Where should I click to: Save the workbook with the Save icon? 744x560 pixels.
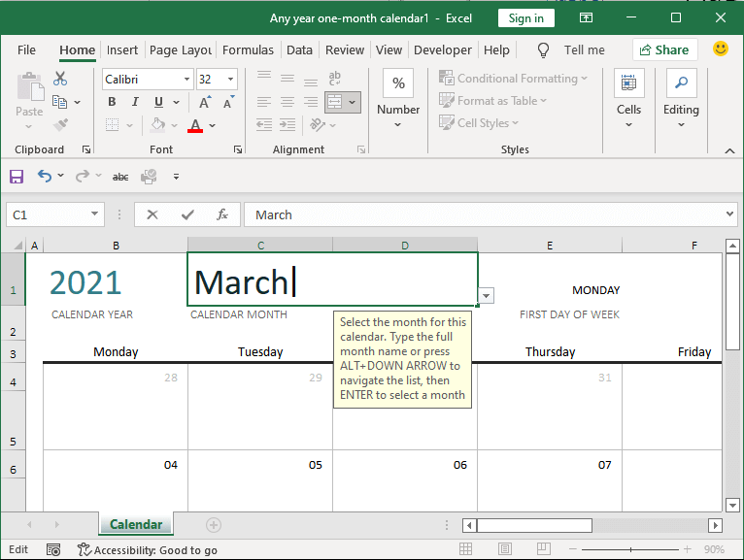pos(17,177)
